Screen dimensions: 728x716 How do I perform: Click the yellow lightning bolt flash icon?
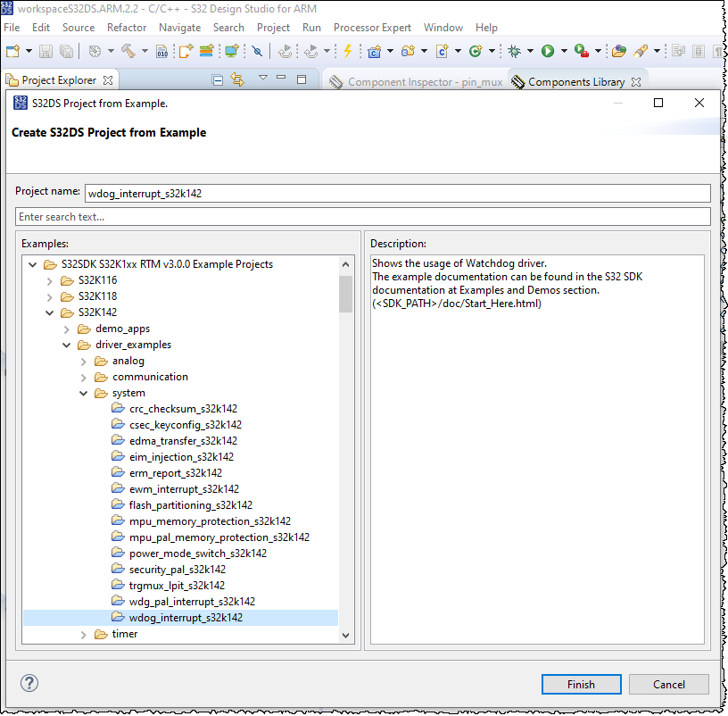point(347,51)
